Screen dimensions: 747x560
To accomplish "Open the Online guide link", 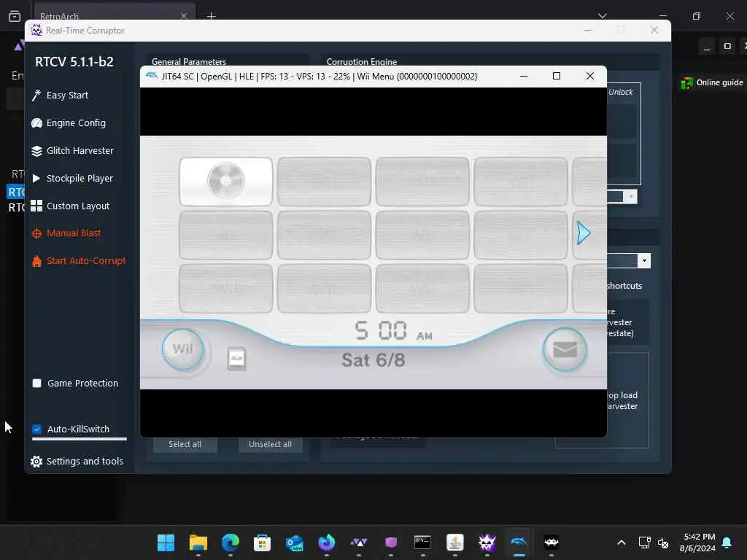I will 719,82.
